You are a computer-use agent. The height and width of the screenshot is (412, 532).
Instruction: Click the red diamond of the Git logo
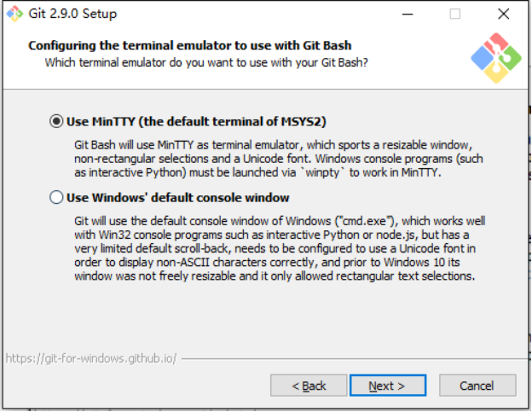click(496, 43)
